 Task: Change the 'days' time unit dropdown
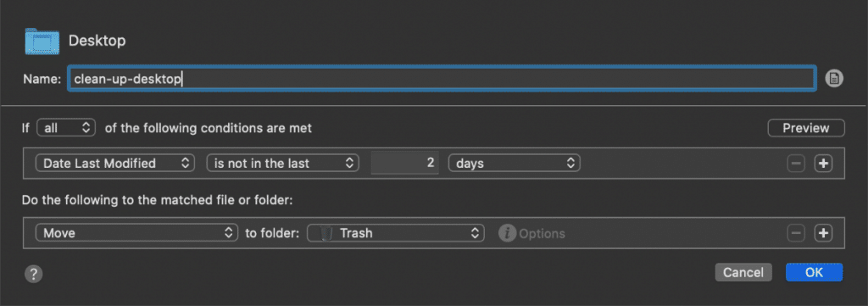pos(515,164)
